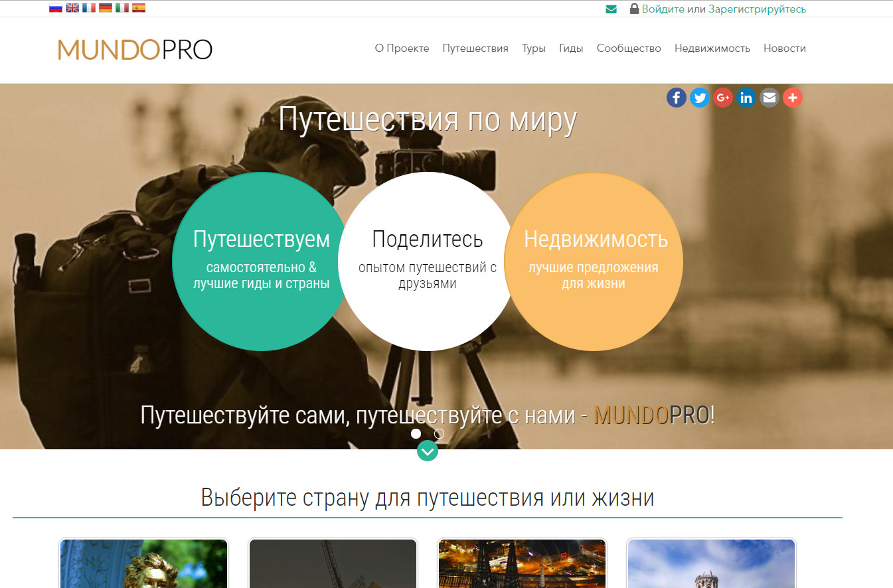This screenshot has height=588, width=893.
Task: Open the Гиды menu item
Action: click(x=571, y=48)
